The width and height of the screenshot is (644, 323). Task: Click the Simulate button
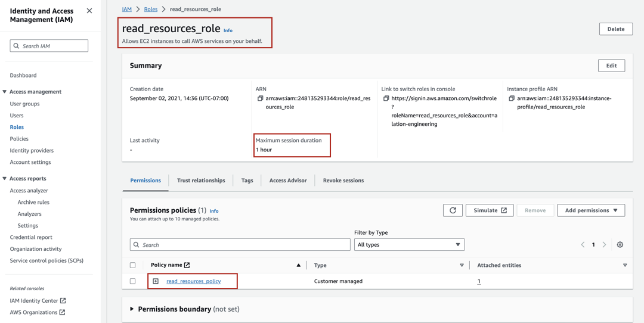[x=490, y=210]
